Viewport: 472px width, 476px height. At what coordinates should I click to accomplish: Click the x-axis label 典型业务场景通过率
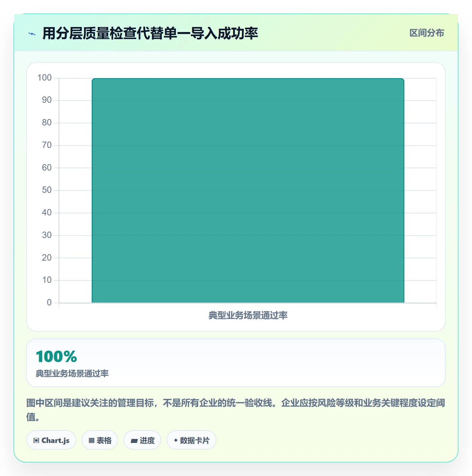[x=248, y=315]
